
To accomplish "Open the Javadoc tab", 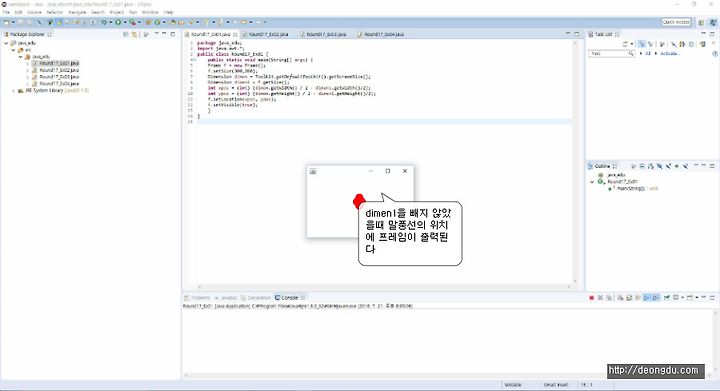I will point(225,298).
